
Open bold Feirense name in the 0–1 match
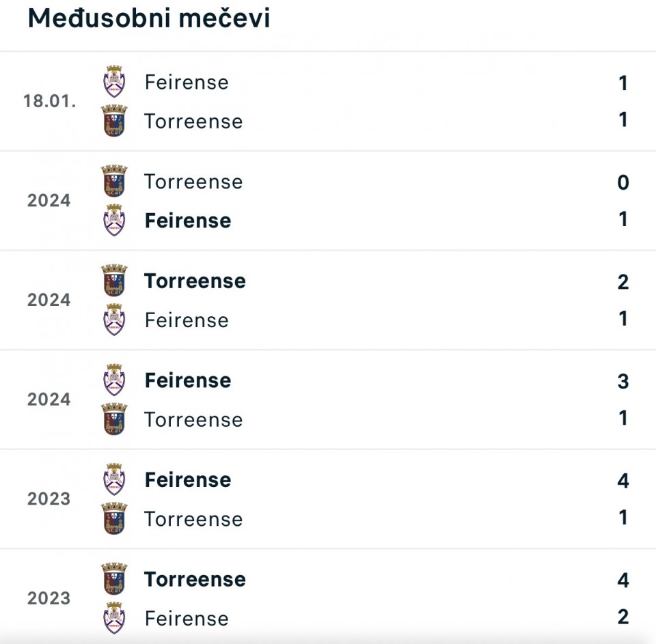[188, 221]
